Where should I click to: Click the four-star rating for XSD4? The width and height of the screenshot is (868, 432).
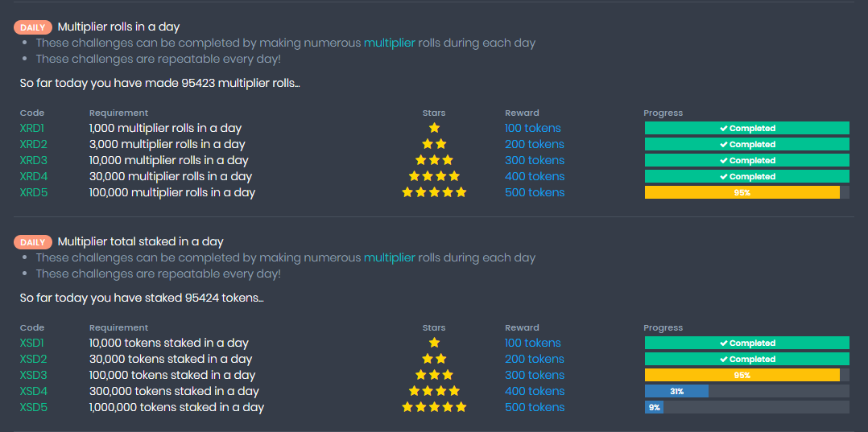click(434, 391)
